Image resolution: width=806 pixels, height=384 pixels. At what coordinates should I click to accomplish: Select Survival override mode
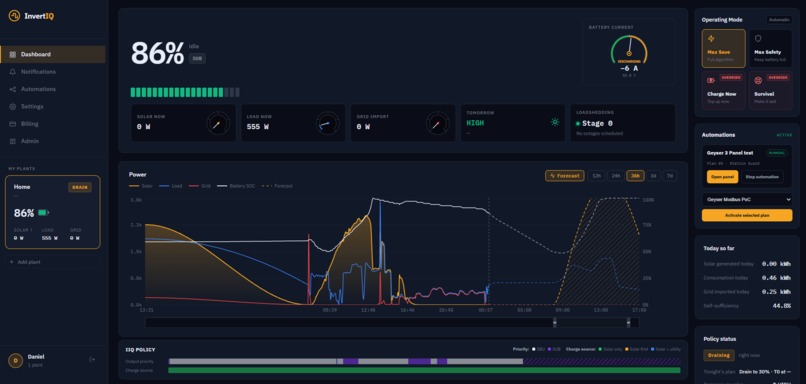coord(770,90)
